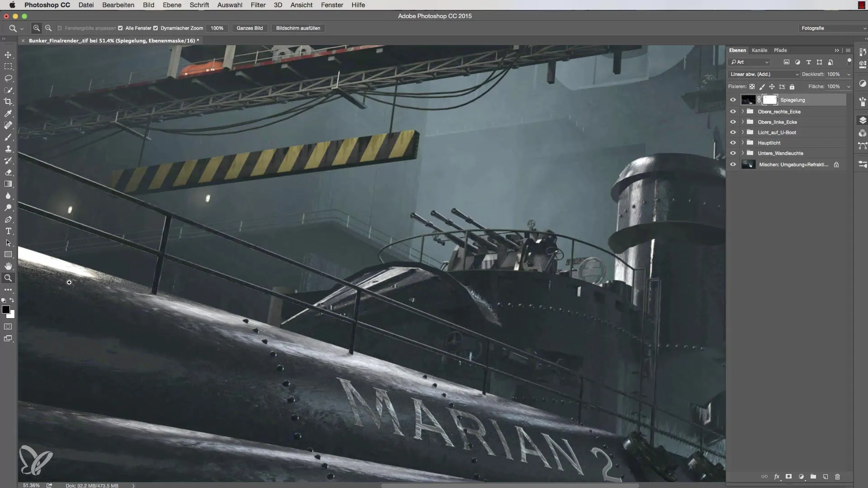Select the Gradient tool
Viewport: 868px width, 488px height.
click(8, 184)
